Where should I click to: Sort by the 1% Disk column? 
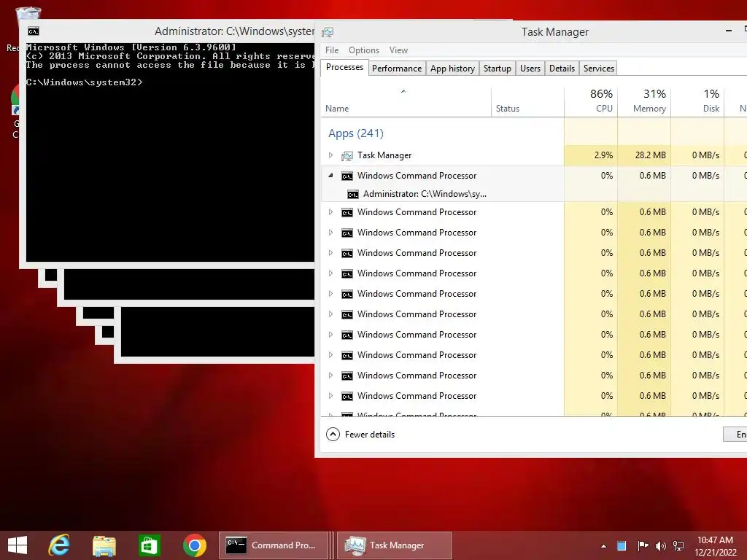tap(698, 102)
